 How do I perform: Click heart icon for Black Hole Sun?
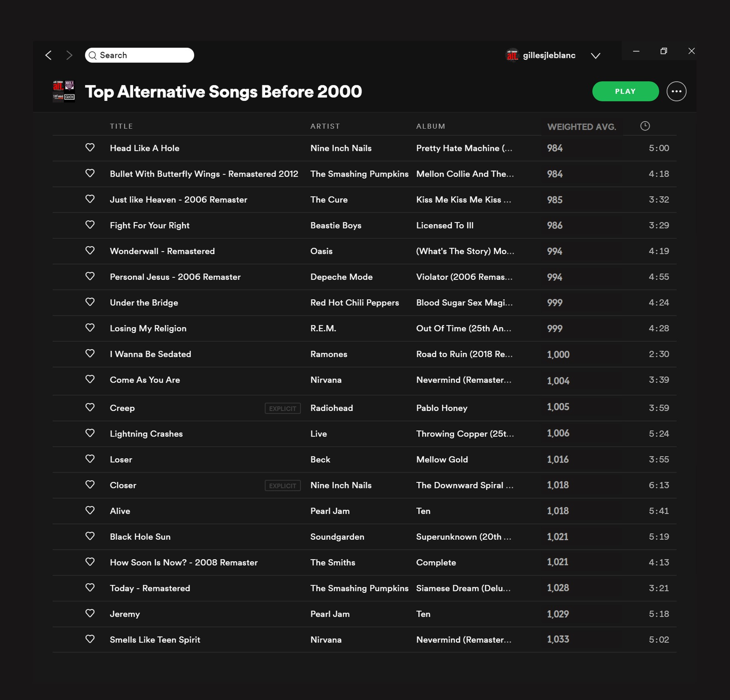(x=90, y=536)
